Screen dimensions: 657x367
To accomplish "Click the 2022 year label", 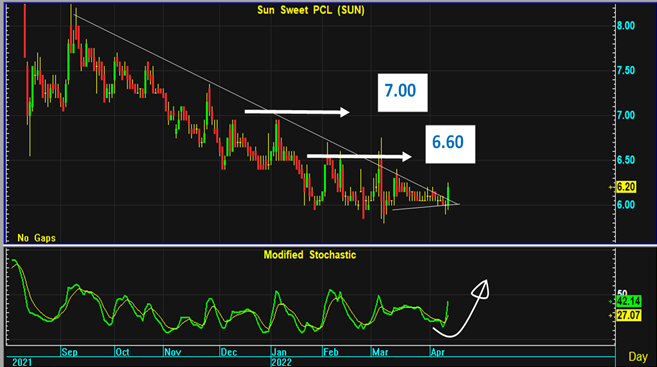I will [x=281, y=362].
